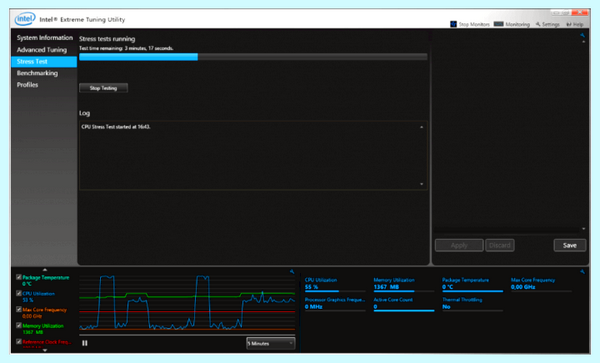Click the Intel Extreme Tuning Utility title
This screenshot has height=363, width=600.
[x=82, y=20]
